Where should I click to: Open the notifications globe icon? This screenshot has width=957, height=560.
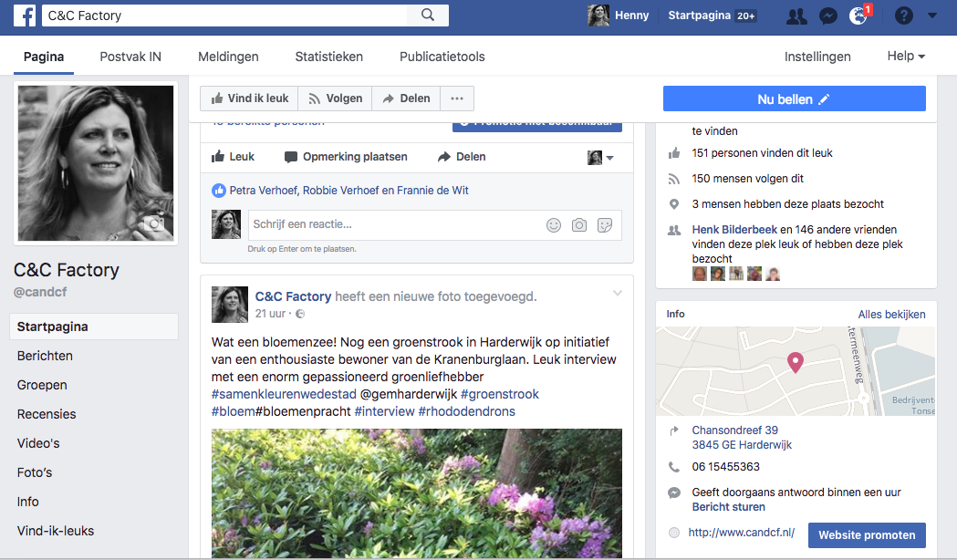(x=858, y=16)
